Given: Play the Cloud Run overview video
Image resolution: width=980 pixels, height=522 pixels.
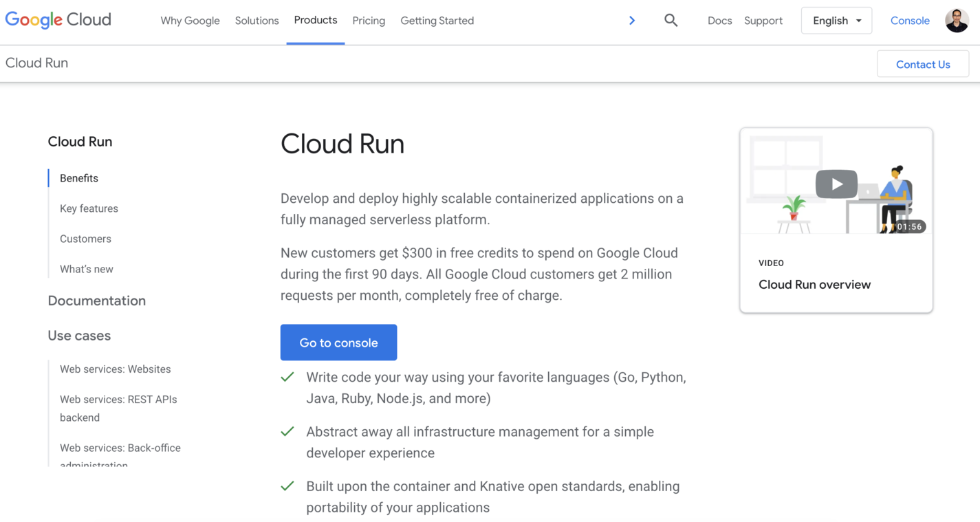Looking at the screenshot, I should 836,184.
